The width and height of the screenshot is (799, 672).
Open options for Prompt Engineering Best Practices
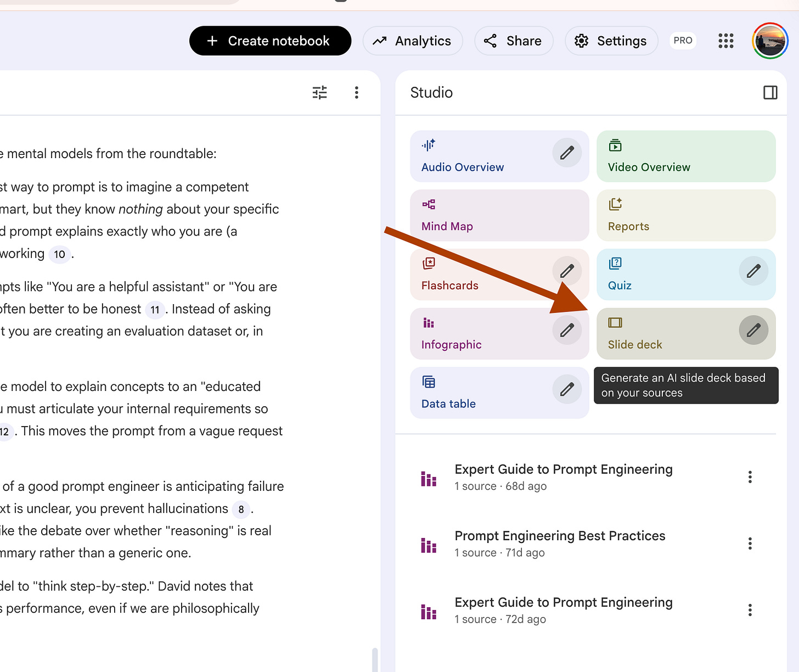[750, 544]
